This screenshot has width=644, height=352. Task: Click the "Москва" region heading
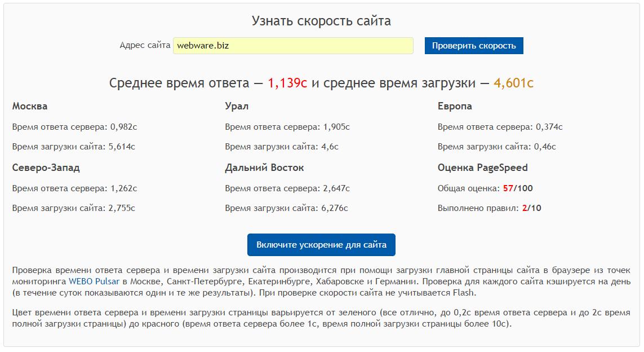[30, 106]
